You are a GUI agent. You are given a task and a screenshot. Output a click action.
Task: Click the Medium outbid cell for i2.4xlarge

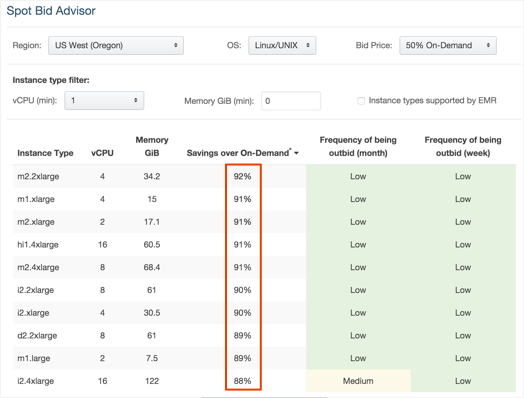358,381
